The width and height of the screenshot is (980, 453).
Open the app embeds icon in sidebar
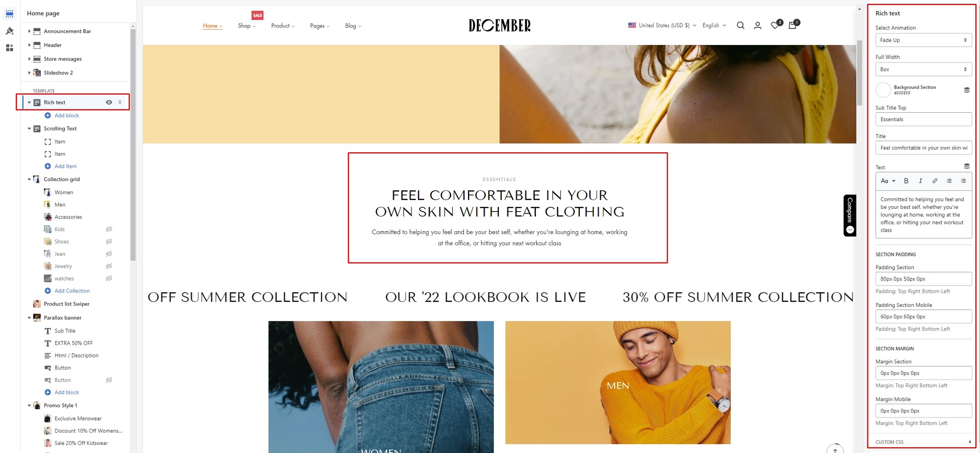pos(9,48)
